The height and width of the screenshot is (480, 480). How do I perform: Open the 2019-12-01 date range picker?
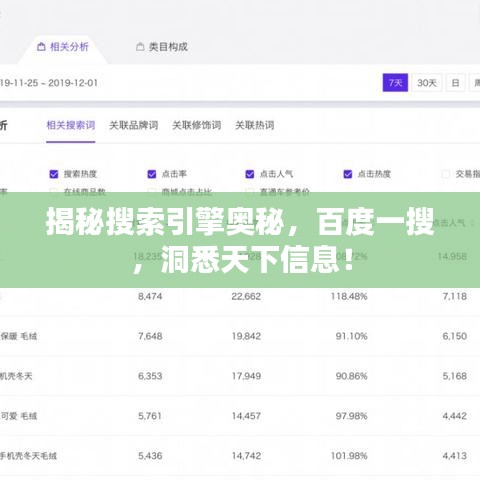(49, 83)
